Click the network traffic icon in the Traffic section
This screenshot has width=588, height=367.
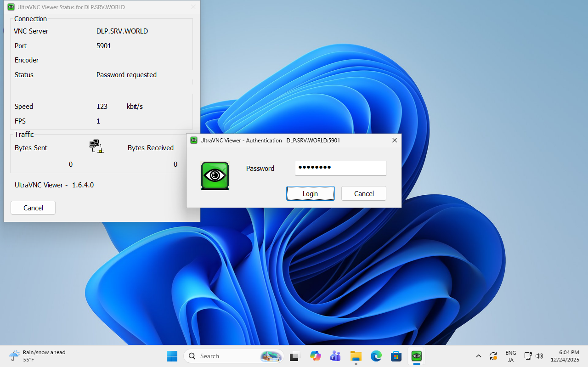(x=96, y=146)
